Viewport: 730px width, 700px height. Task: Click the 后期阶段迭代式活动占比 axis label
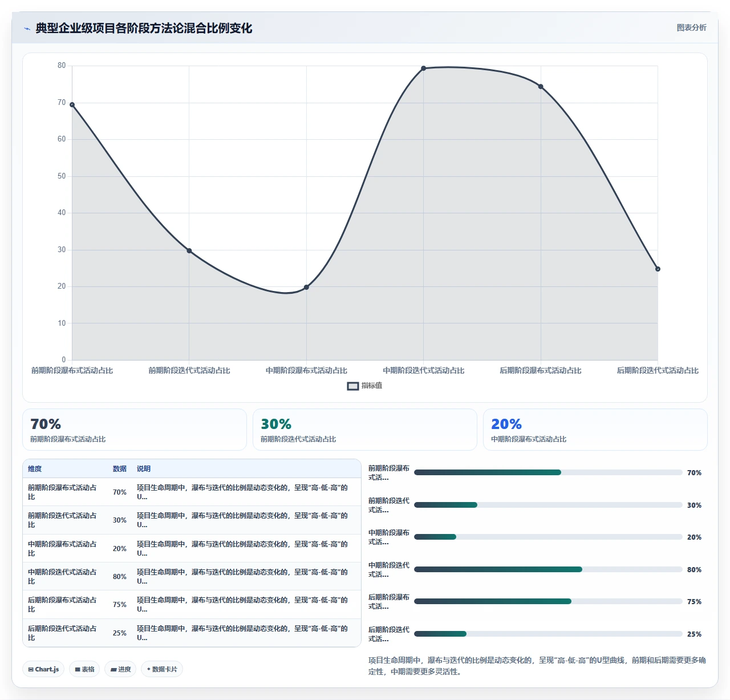(658, 371)
